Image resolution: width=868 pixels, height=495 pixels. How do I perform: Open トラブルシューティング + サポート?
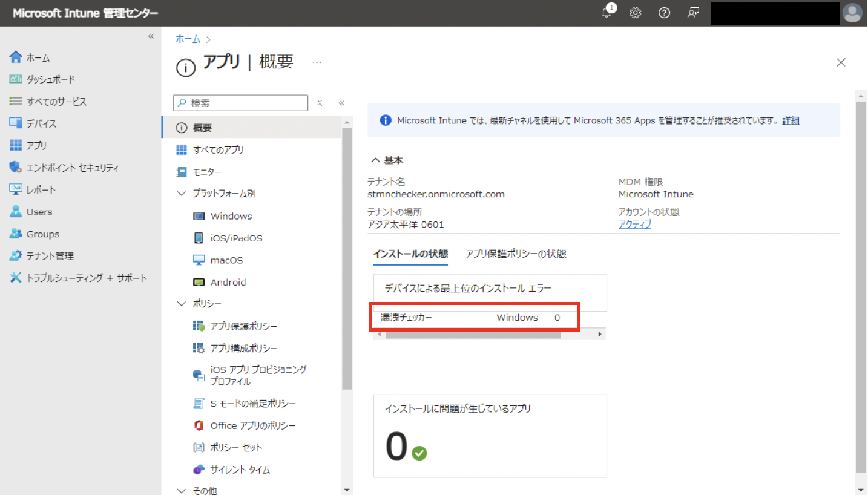point(78,278)
